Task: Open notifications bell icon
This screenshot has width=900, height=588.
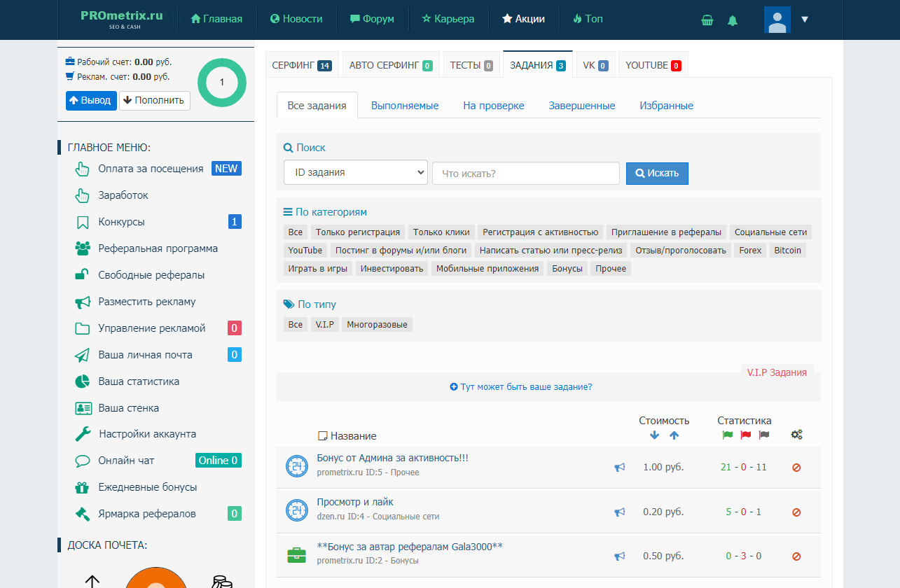Action: pyautogui.click(x=733, y=20)
